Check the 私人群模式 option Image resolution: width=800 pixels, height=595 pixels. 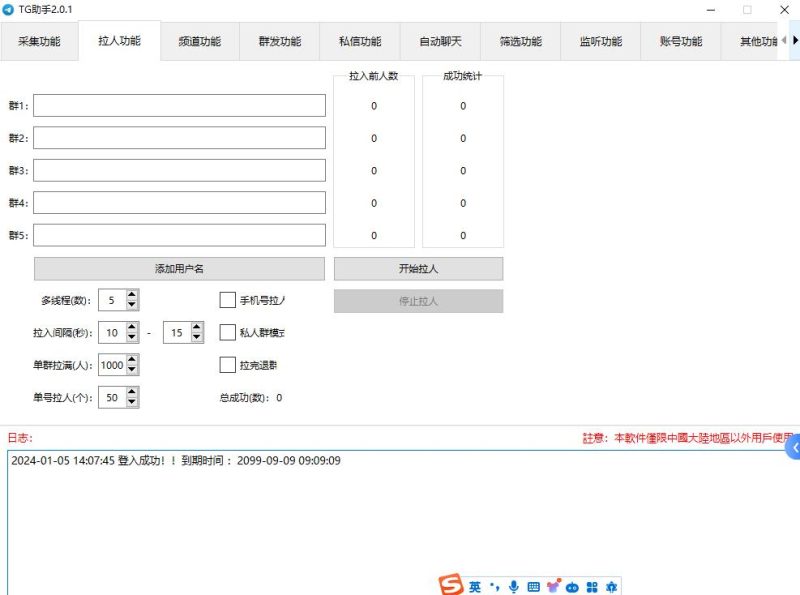tap(227, 332)
